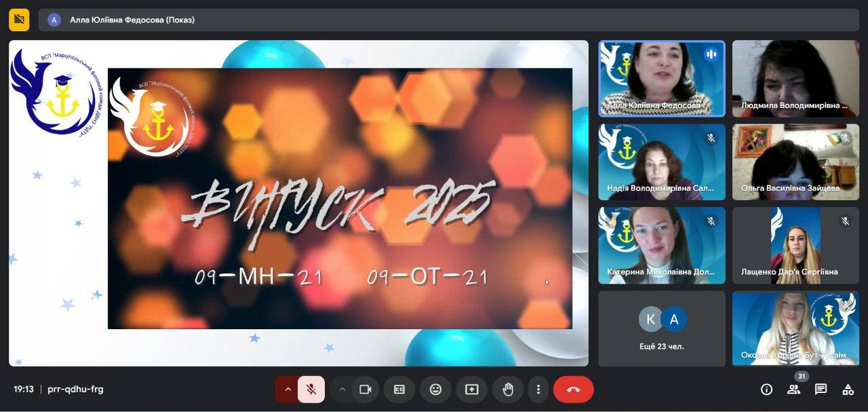
Task: Expand the camera video settings arrow
Action: click(342, 390)
